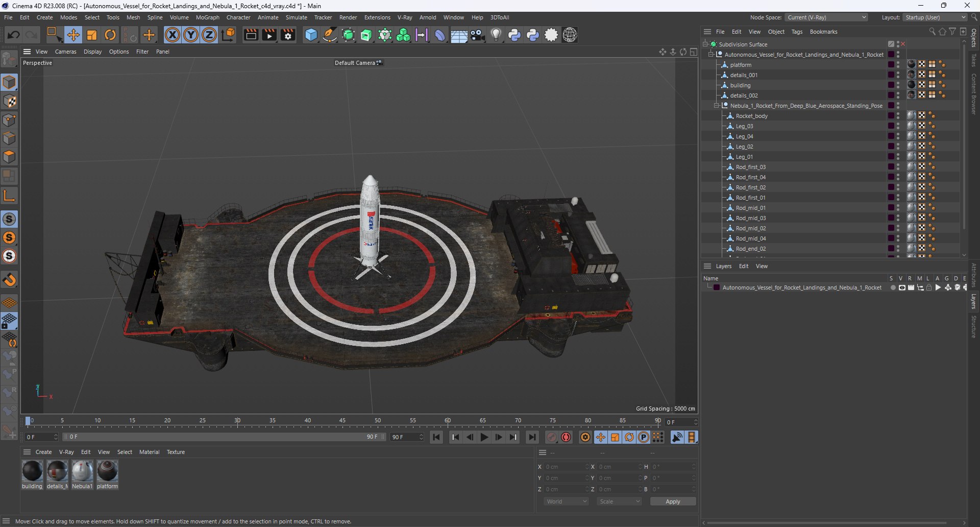
Task: Toggle X axis lock
Action: click(x=173, y=35)
